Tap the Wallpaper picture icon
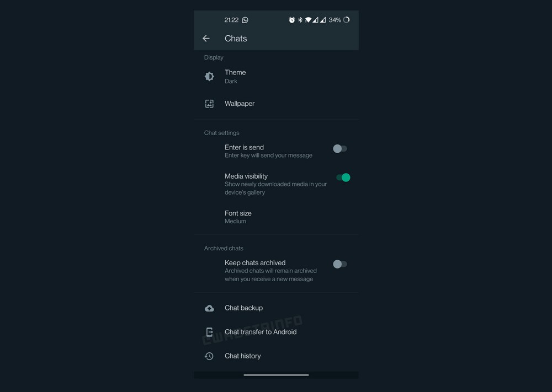The image size is (552, 392). point(209,104)
